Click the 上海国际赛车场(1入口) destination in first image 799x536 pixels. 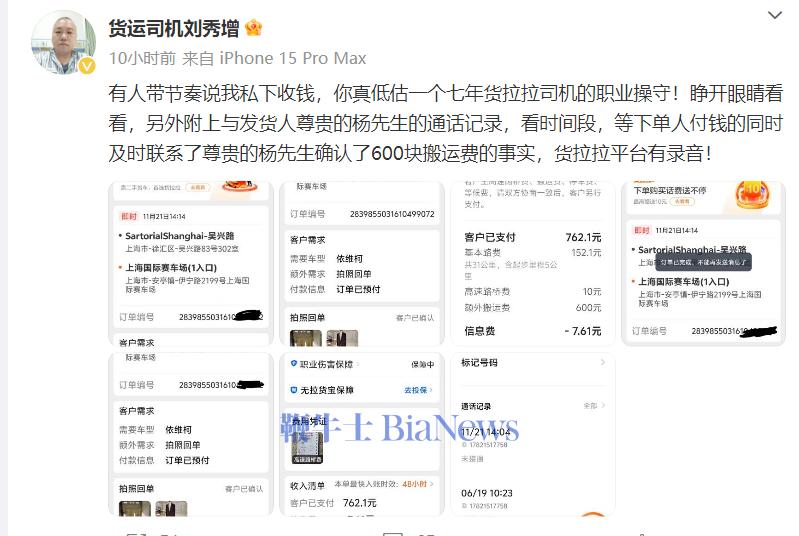(x=171, y=267)
